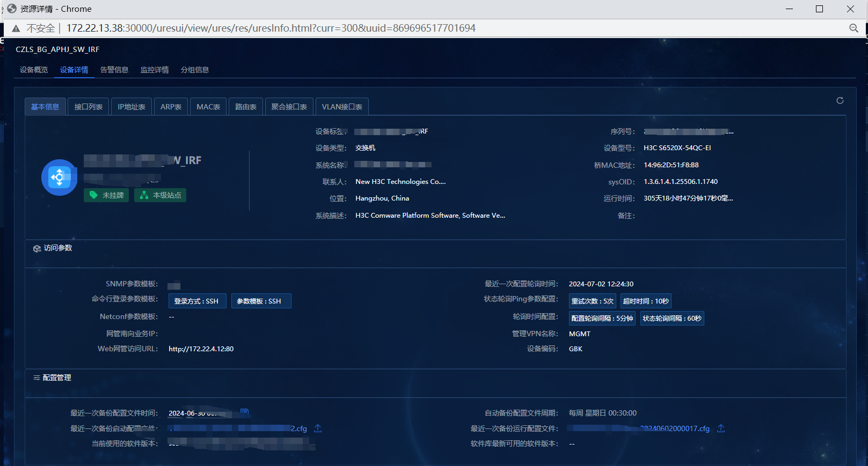
Task: View the 聚合接口表 sub-tab
Action: [289, 107]
